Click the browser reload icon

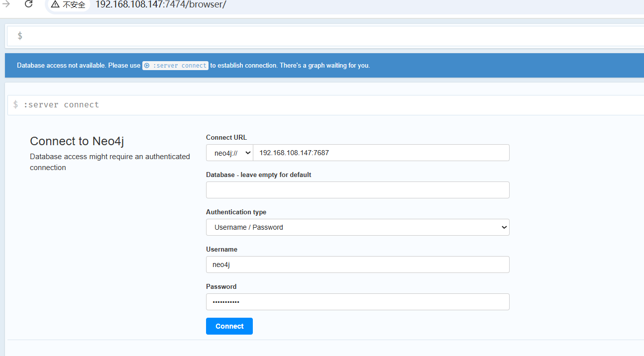pyautogui.click(x=28, y=4)
